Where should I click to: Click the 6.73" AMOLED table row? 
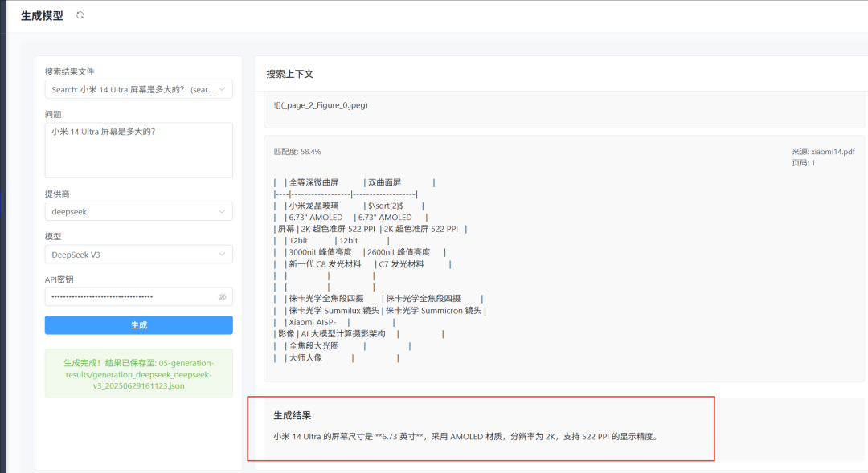click(x=350, y=218)
